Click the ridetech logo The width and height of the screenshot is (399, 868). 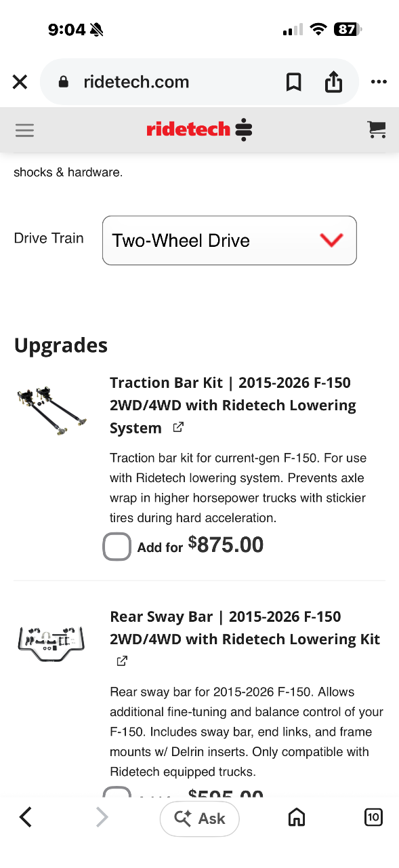pyautogui.click(x=199, y=129)
